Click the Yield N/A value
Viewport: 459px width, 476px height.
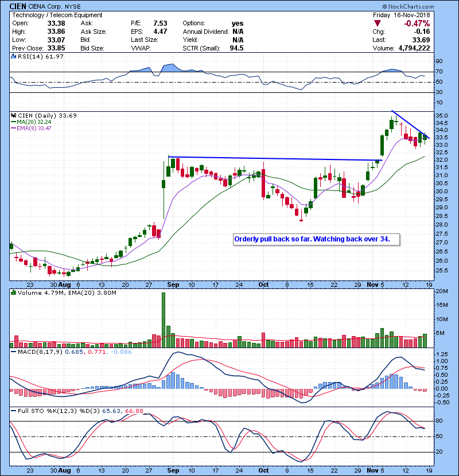[x=238, y=40]
